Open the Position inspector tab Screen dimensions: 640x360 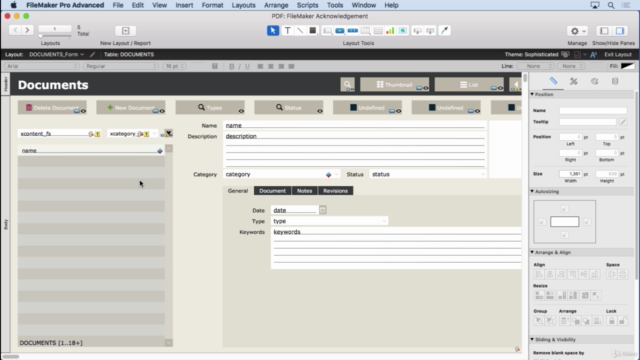tap(553, 81)
